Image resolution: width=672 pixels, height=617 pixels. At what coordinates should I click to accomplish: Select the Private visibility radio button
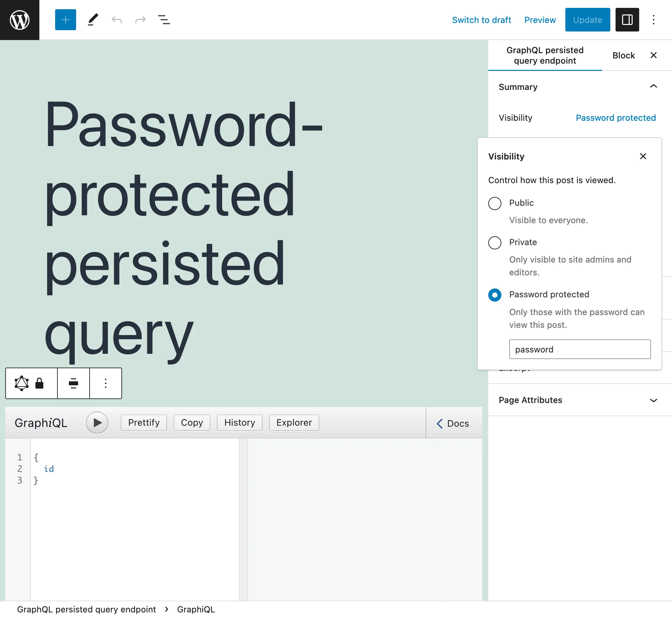[x=494, y=242]
